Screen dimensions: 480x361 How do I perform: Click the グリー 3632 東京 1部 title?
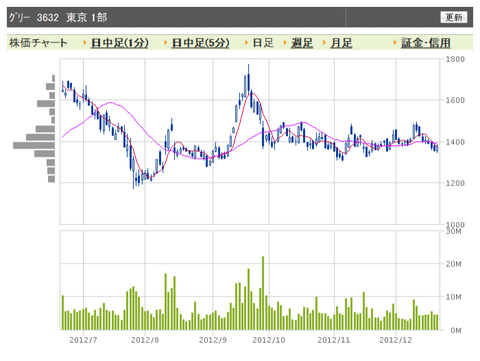[x=58, y=17]
